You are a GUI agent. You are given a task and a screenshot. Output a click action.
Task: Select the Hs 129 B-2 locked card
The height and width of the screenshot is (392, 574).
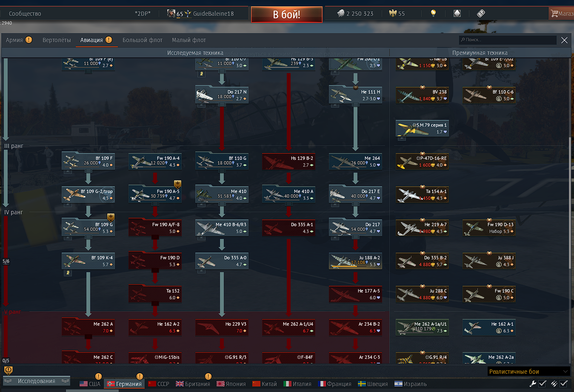pos(289,162)
